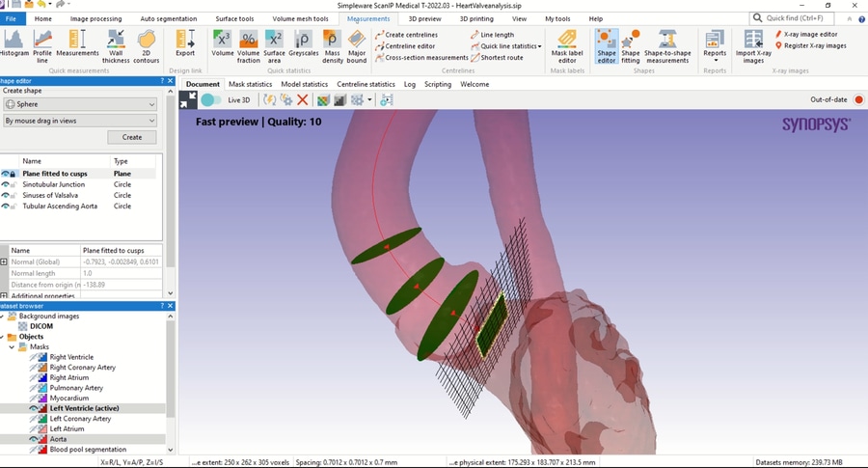Switch to the Centreline statistics tab

click(x=366, y=84)
